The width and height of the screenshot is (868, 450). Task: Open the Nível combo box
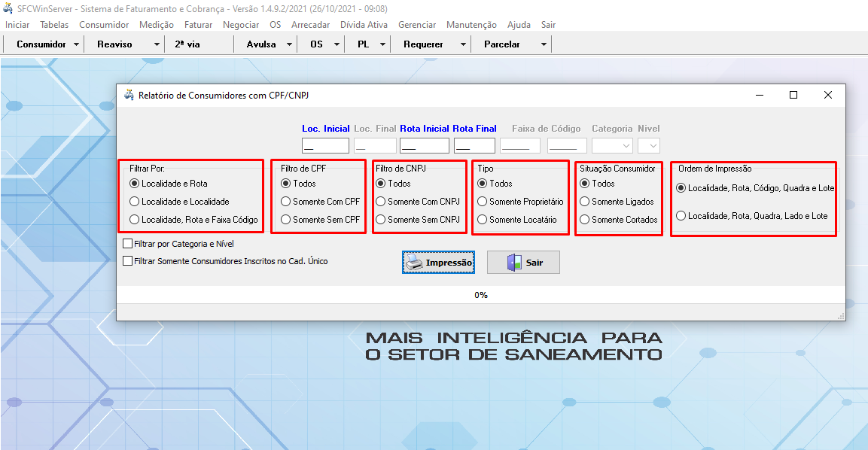pyautogui.click(x=649, y=146)
